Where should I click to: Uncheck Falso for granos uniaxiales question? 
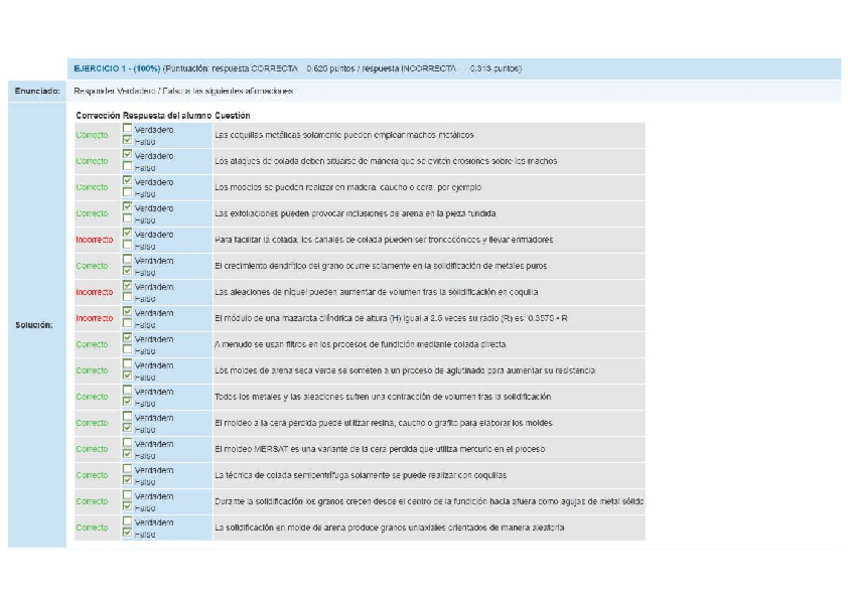click(x=126, y=533)
